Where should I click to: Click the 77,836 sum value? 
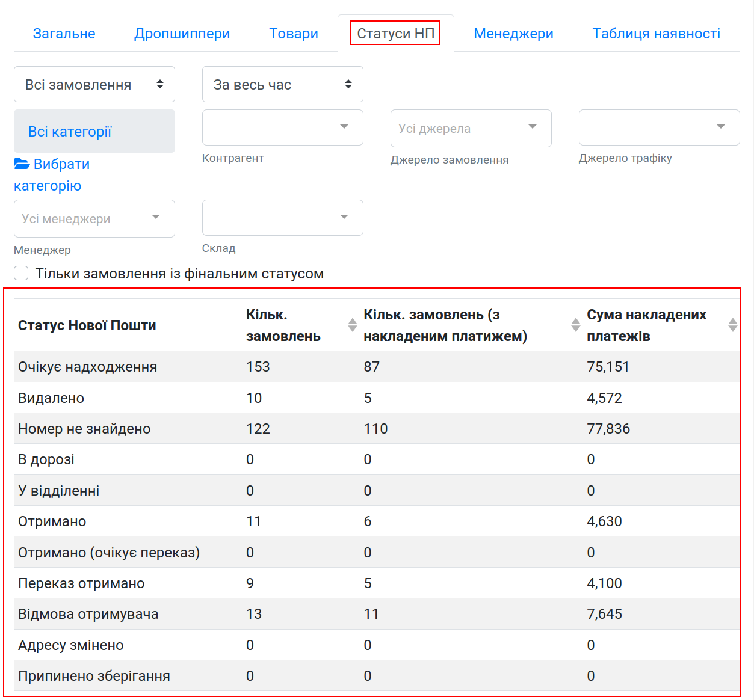(x=608, y=429)
